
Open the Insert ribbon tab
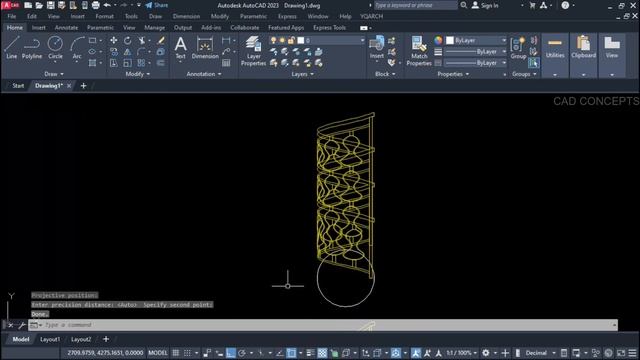[x=39, y=28]
